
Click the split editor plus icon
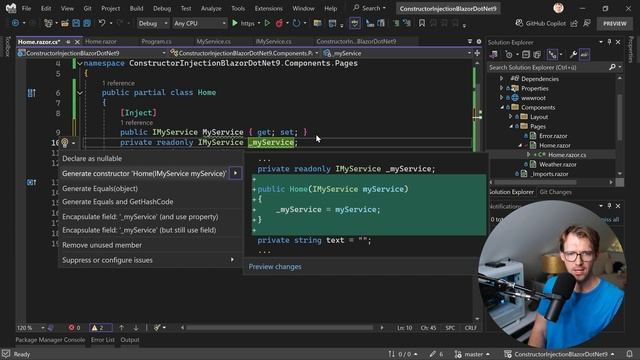pos(477,53)
